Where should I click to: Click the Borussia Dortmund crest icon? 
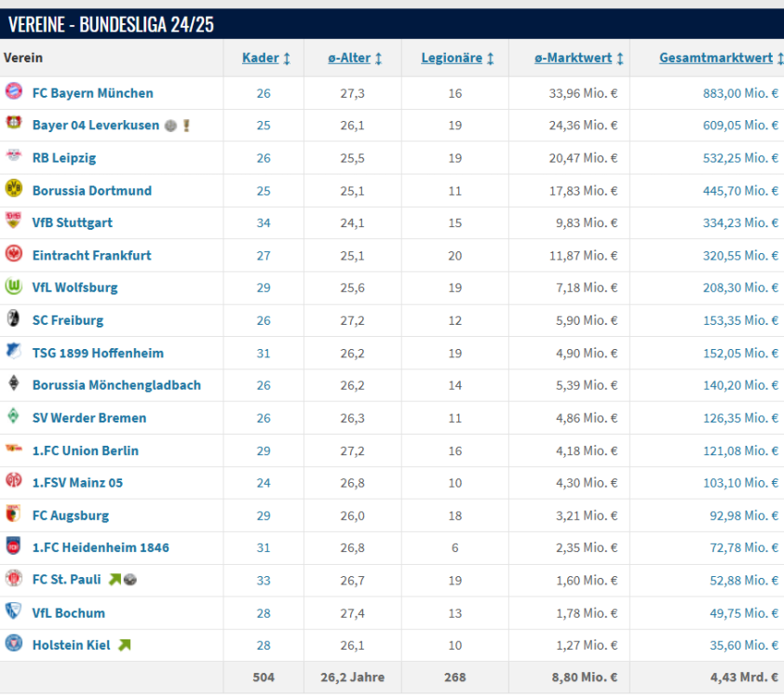(13, 189)
